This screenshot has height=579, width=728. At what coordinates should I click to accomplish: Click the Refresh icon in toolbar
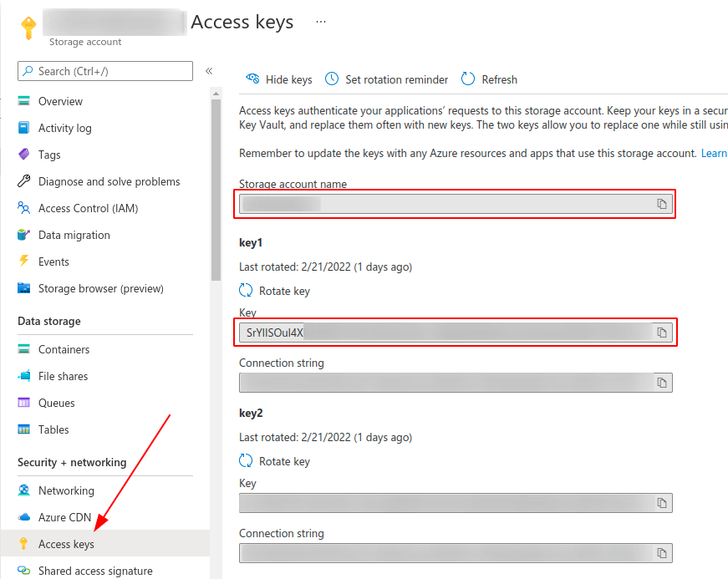[468, 79]
